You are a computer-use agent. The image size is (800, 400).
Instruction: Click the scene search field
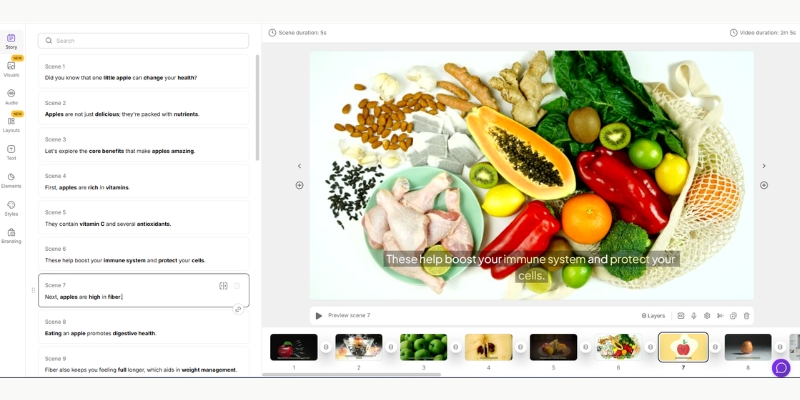pyautogui.click(x=144, y=41)
